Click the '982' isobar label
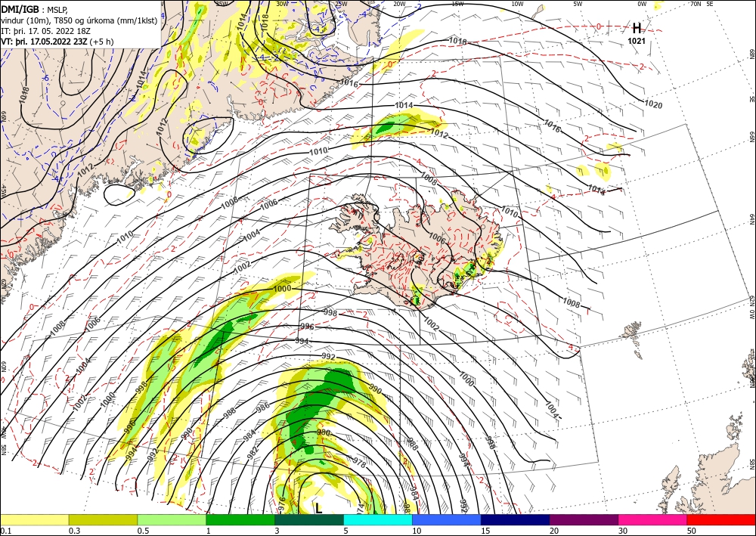This screenshot has width=756, height=536. point(253,454)
